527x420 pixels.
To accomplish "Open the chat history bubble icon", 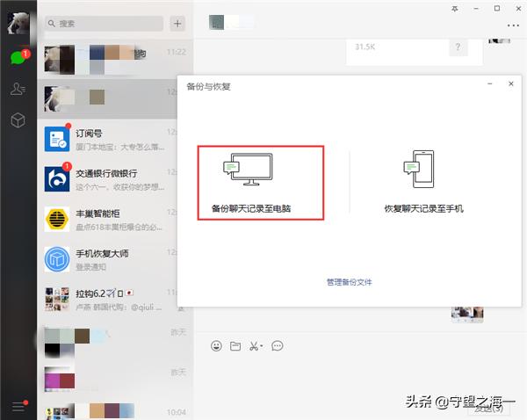I will (x=278, y=345).
